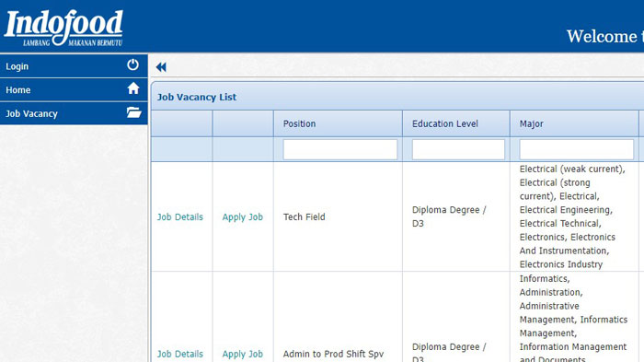
Task: Click the Job Vacancy folder icon
Action: pyautogui.click(x=134, y=112)
